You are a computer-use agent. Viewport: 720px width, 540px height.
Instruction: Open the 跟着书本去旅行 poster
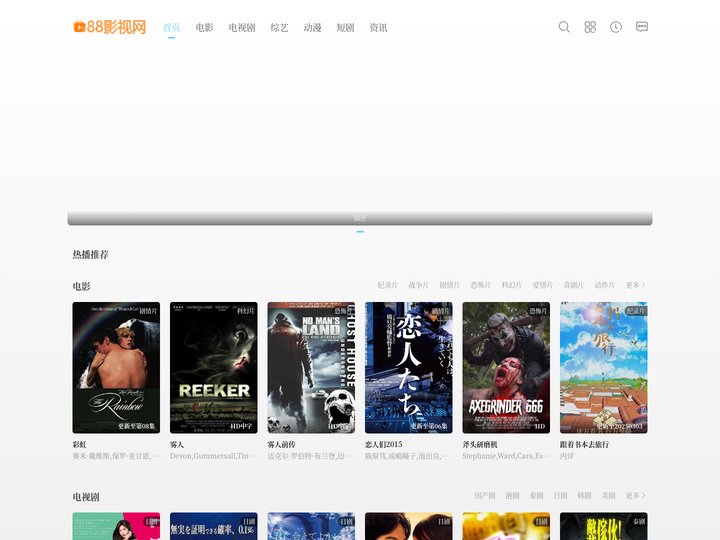pos(603,367)
